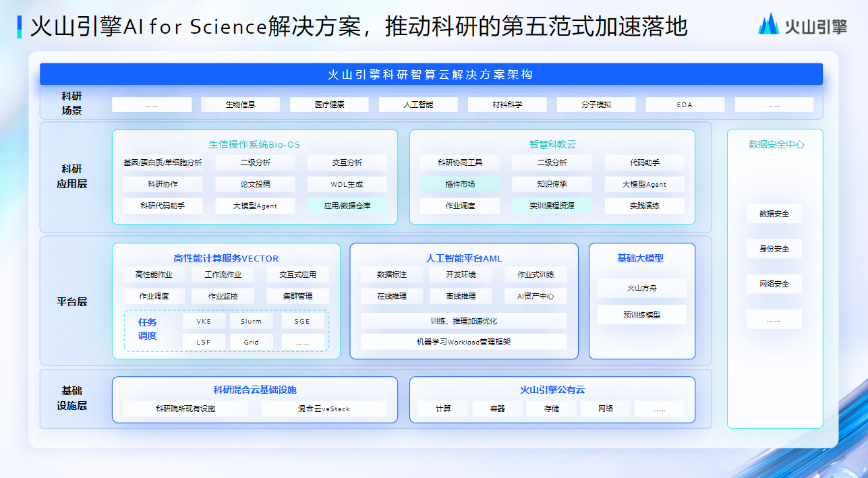Screen dimensions: 868x478
Task: Click the 数据安全中心 heading
Action: click(776, 144)
